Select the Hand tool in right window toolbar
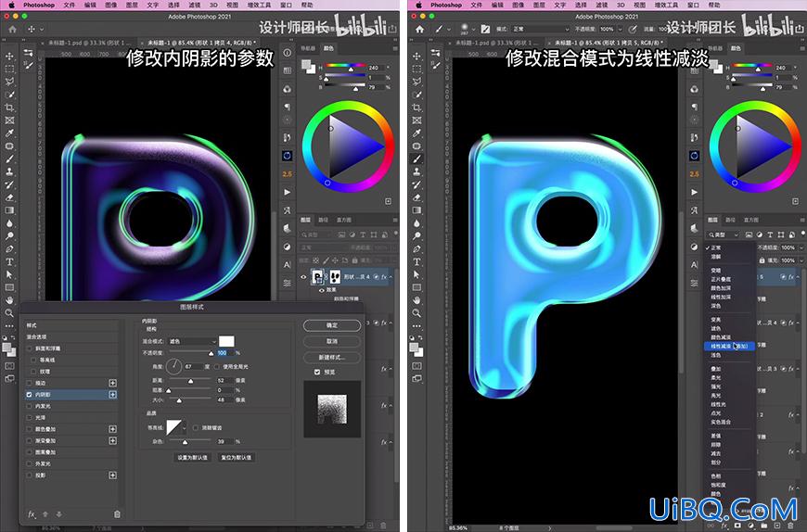This screenshot has width=807, height=532. (416, 299)
